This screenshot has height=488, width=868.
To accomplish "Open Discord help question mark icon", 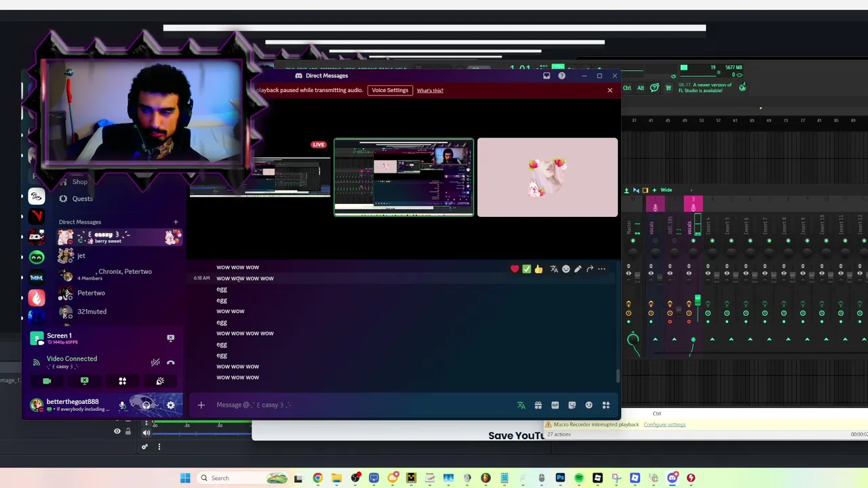I will point(561,76).
